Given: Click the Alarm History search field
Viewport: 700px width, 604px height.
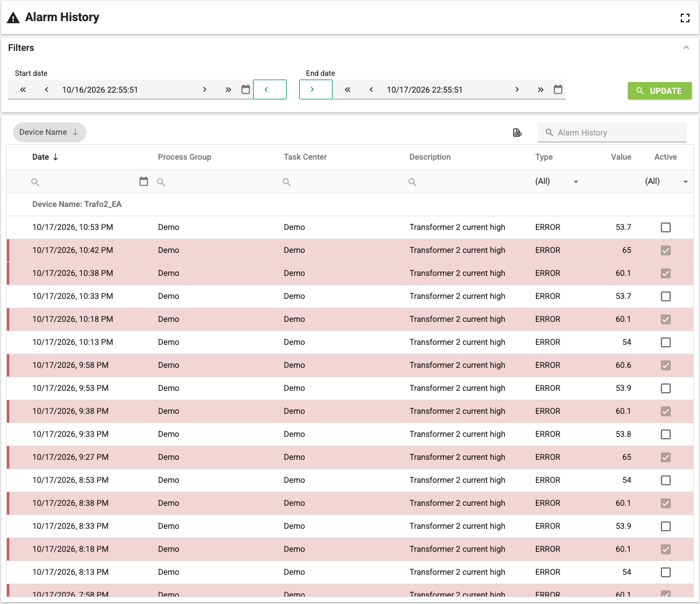Looking at the screenshot, I should coord(612,132).
